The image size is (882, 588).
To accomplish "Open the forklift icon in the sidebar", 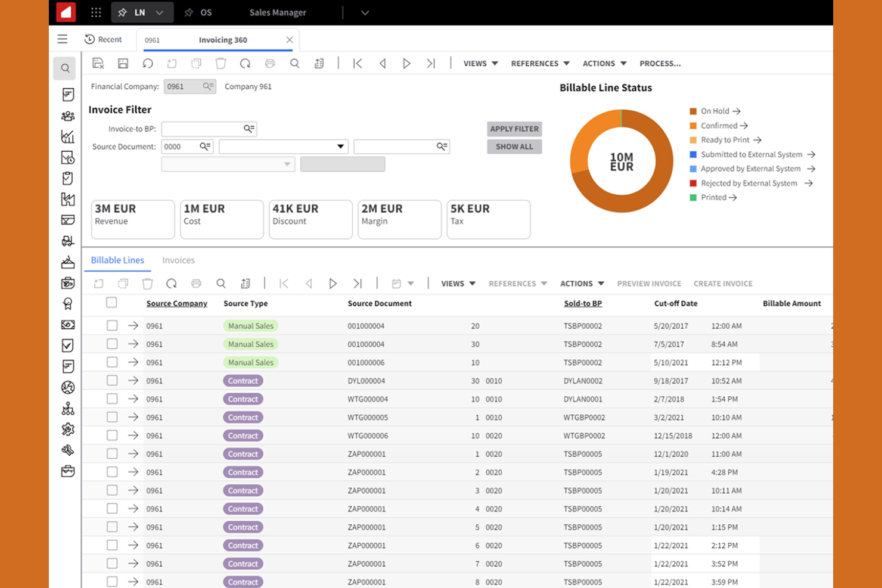I will point(68,241).
